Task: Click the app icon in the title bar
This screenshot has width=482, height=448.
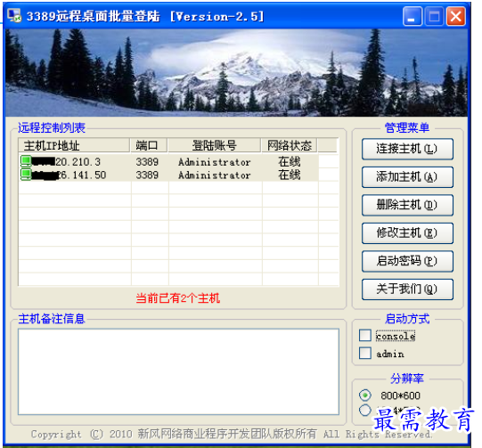Action: [14, 16]
